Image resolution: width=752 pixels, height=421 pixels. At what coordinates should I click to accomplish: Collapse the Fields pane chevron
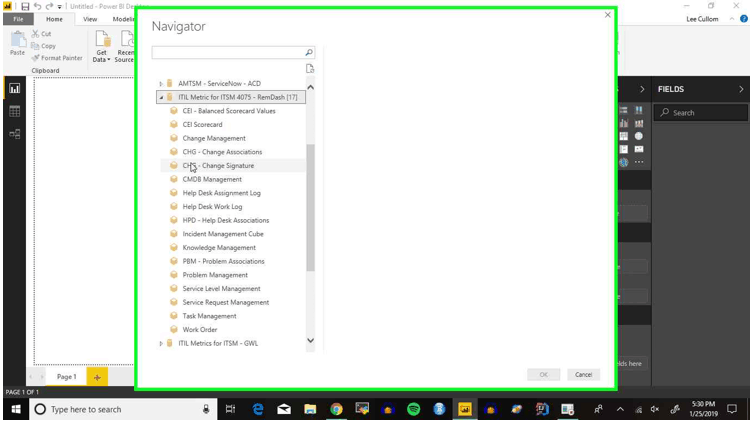click(x=741, y=89)
